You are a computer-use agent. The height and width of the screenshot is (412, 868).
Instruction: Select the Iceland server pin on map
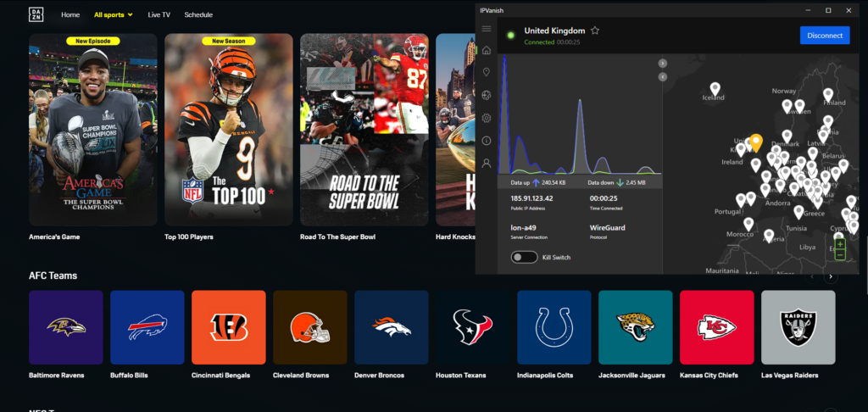[715, 89]
